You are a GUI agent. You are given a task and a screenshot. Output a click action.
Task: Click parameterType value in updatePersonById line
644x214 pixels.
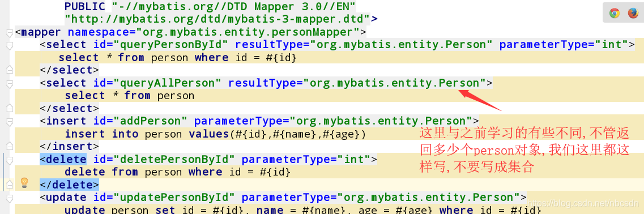[x=428, y=197]
